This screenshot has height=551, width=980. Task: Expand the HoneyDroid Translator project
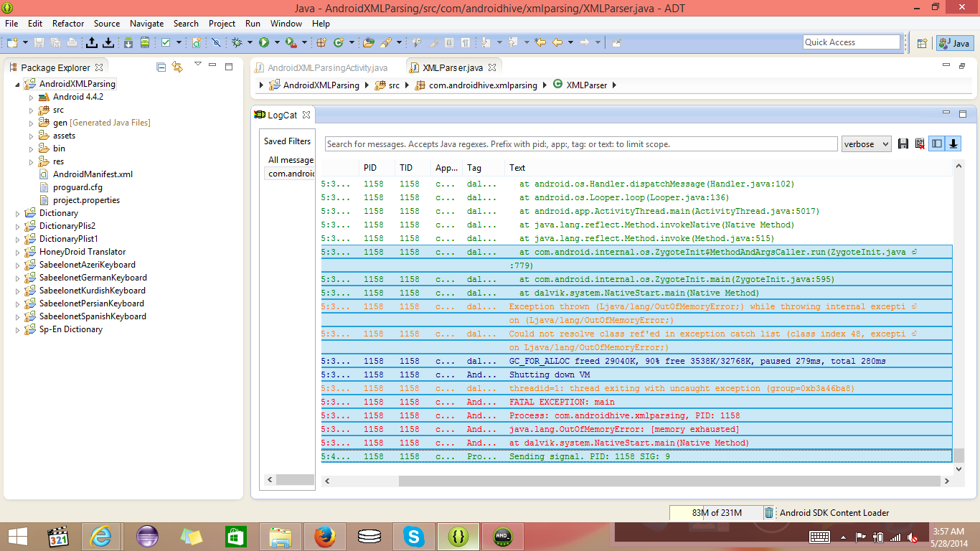click(x=18, y=252)
